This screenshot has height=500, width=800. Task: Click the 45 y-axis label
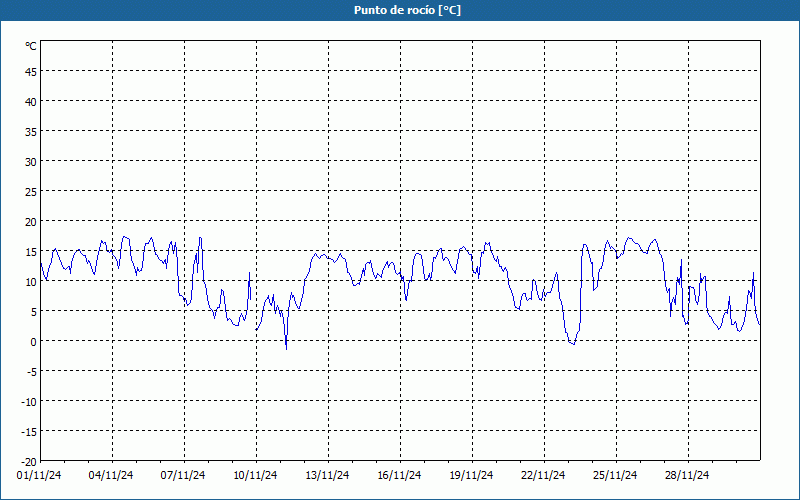(x=31, y=72)
